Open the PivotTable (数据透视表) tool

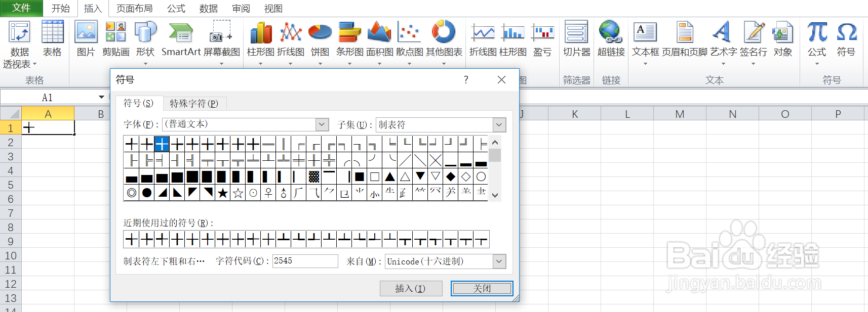tap(19, 44)
